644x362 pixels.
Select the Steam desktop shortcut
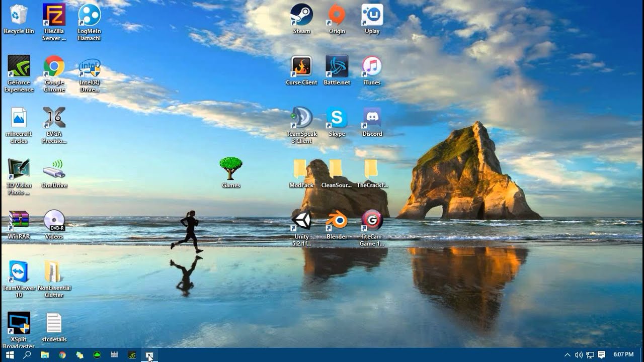[302, 19]
